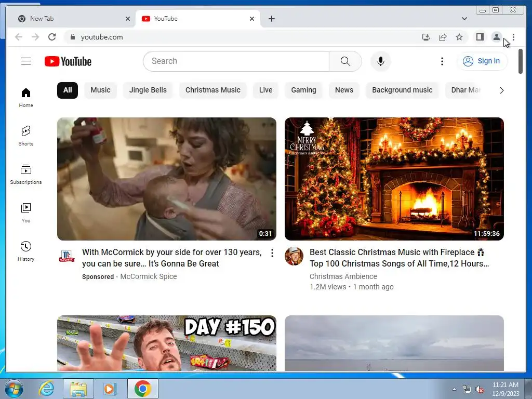Click the Chrome taskbar button
The image size is (532, 399).
(143, 389)
